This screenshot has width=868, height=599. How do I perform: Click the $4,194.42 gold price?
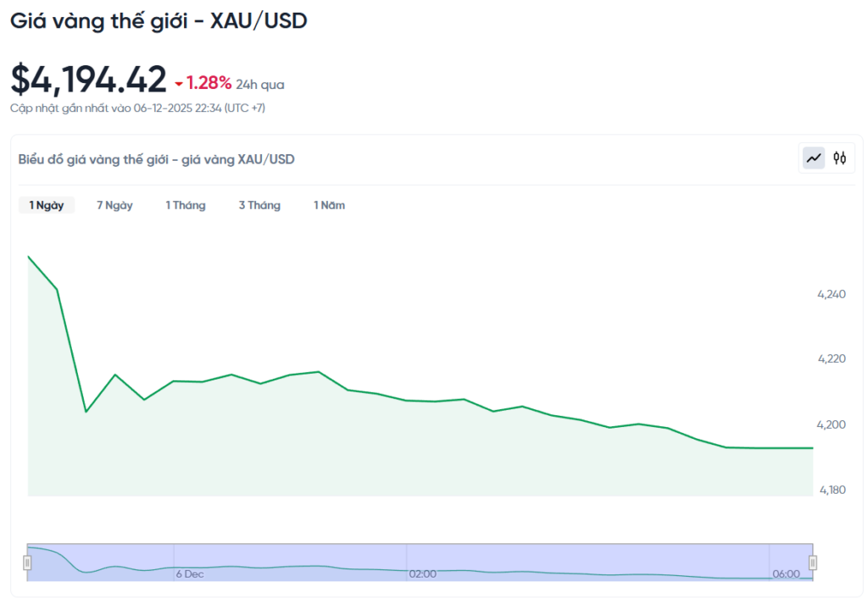[88, 80]
